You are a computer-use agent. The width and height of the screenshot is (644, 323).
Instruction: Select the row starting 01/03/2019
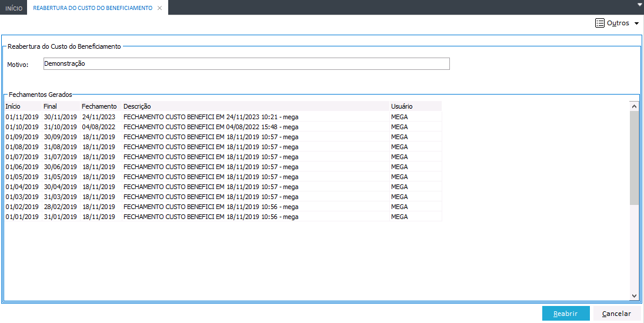point(223,197)
